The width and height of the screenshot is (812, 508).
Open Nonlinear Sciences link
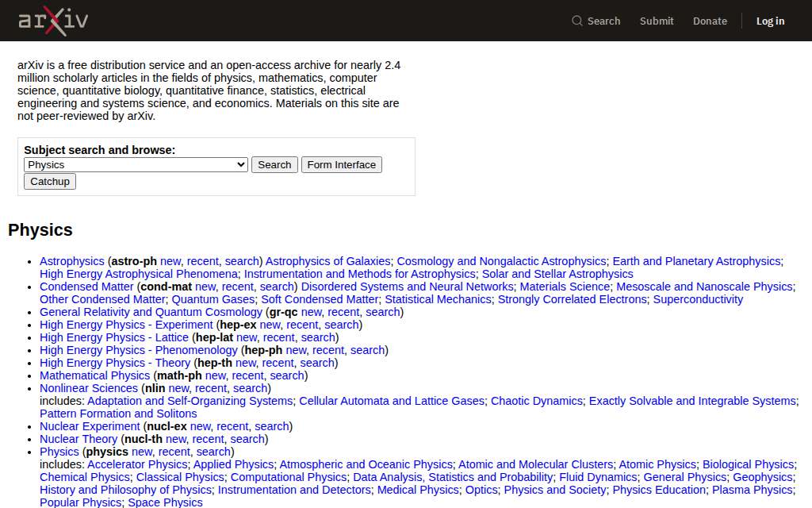pyautogui.click(x=89, y=388)
